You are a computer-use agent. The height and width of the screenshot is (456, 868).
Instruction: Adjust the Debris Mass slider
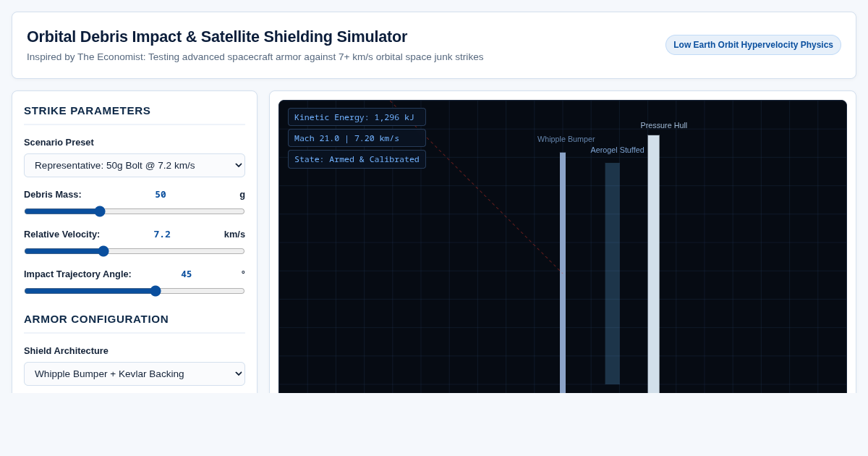(135, 211)
